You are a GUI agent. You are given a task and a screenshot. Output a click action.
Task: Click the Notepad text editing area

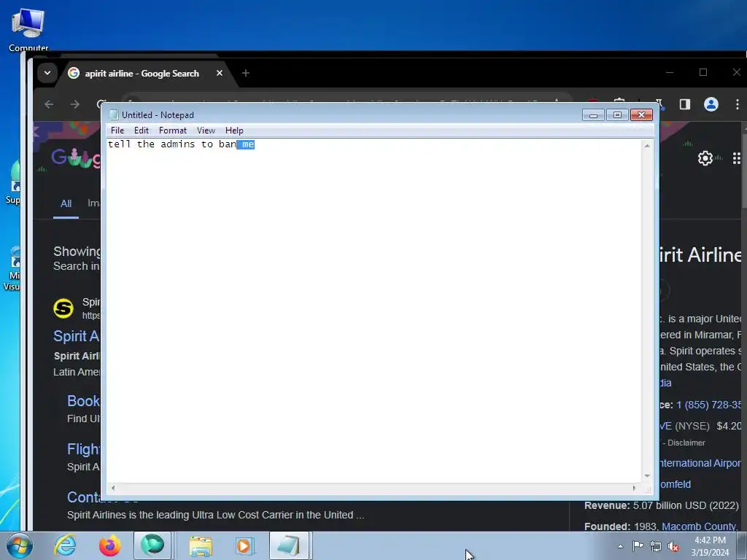(374, 311)
